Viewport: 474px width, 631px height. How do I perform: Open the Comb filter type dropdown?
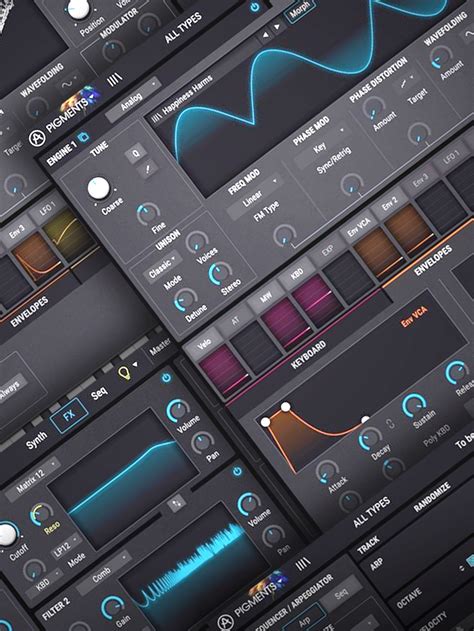pos(104,573)
